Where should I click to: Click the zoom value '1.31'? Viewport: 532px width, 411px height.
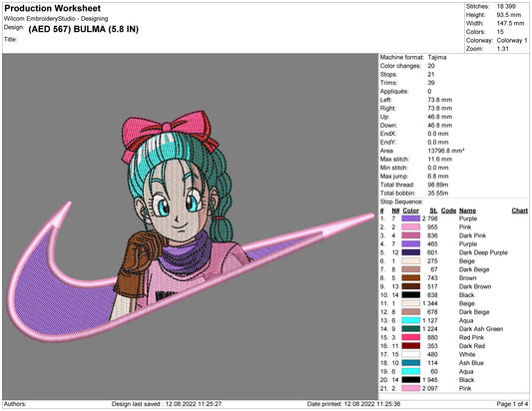502,49
